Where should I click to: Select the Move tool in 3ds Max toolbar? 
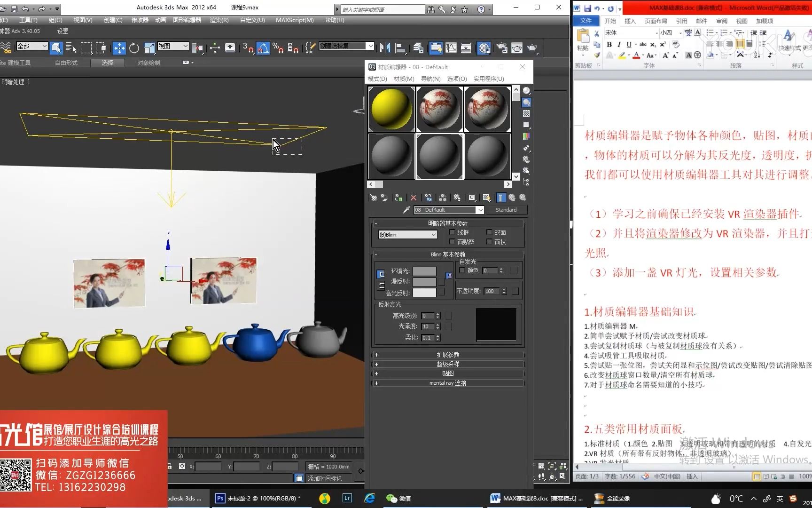point(119,48)
